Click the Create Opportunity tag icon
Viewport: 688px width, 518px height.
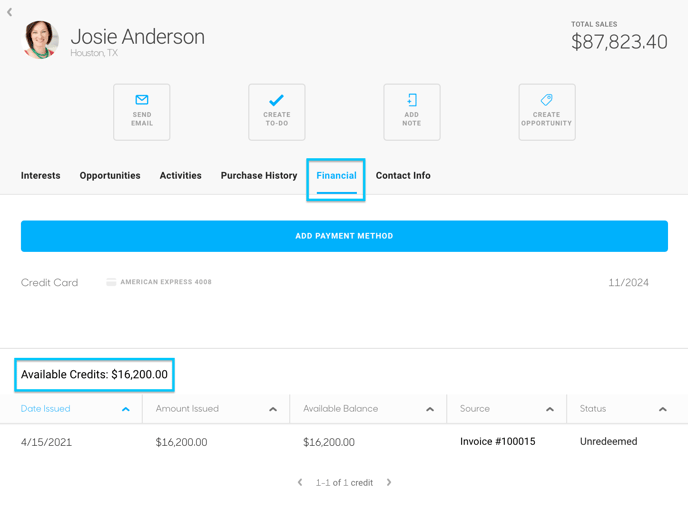pos(547,100)
